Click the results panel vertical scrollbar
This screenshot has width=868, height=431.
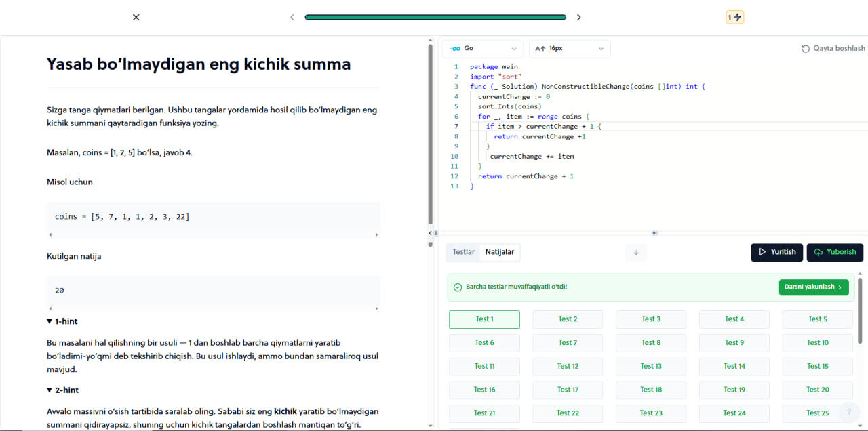[x=861, y=312]
